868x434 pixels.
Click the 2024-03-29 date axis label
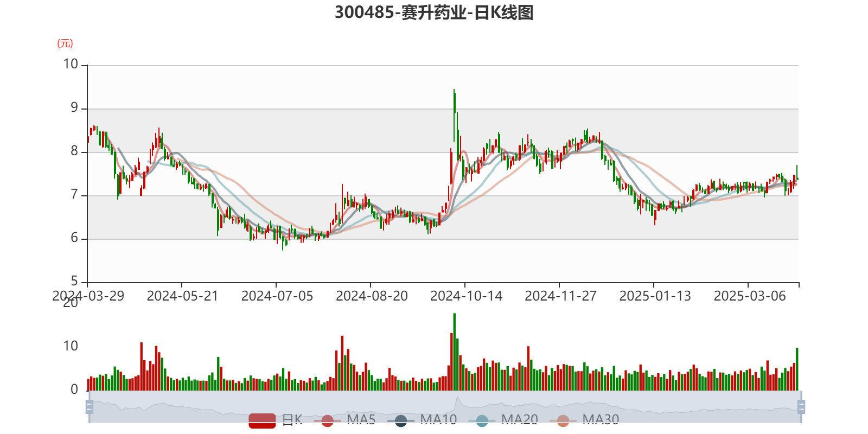pyautogui.click(x=88, y=296)
